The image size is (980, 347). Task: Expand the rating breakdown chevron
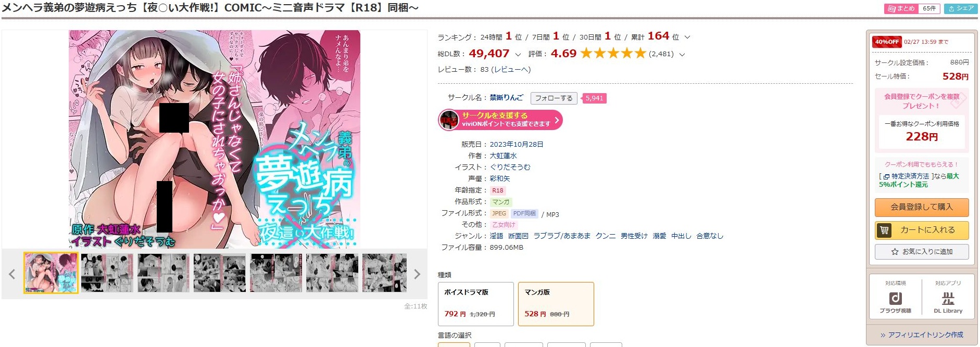pos(682,54)
